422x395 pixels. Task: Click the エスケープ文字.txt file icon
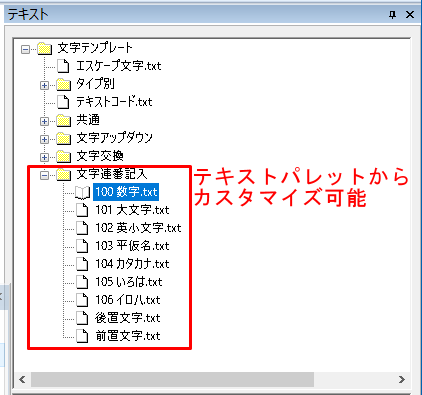[63, 66]
